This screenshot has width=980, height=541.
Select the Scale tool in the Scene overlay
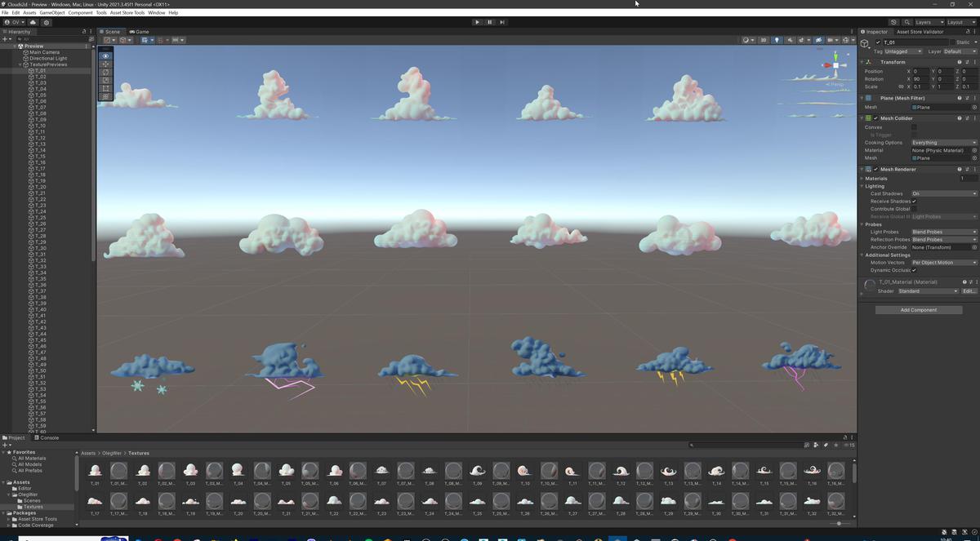105,80
